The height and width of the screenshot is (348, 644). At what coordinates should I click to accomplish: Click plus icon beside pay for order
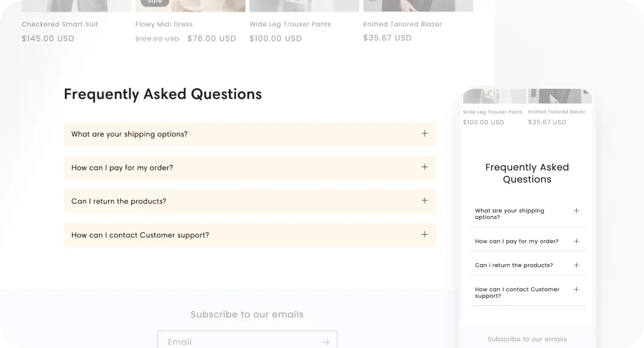[x=424, y=167]
